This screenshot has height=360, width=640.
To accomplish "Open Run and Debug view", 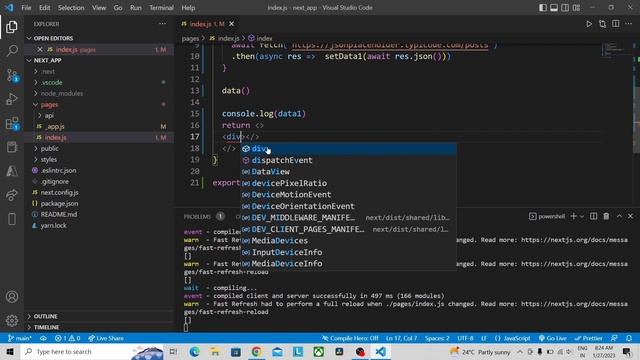I will click(12, 99).
